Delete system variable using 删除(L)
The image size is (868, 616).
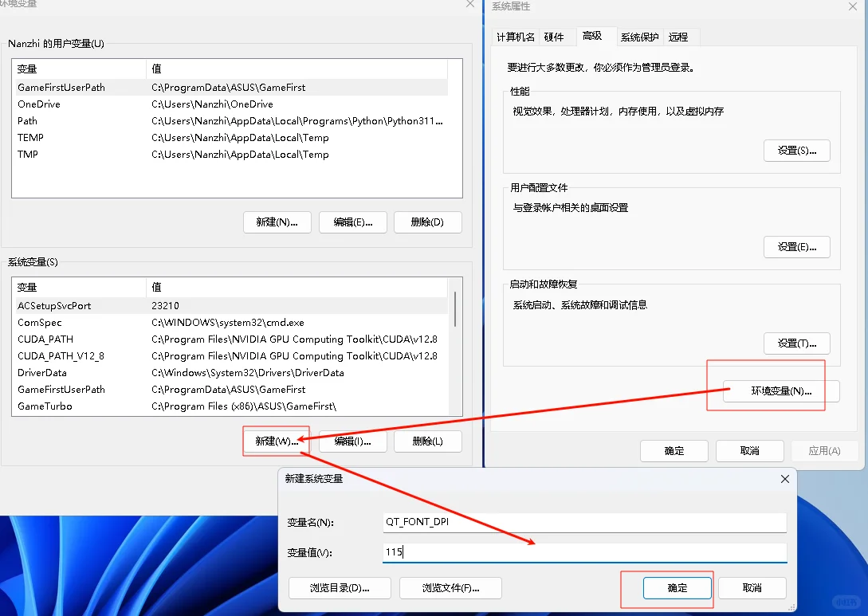pyautogui.click(x=427, y=441)
